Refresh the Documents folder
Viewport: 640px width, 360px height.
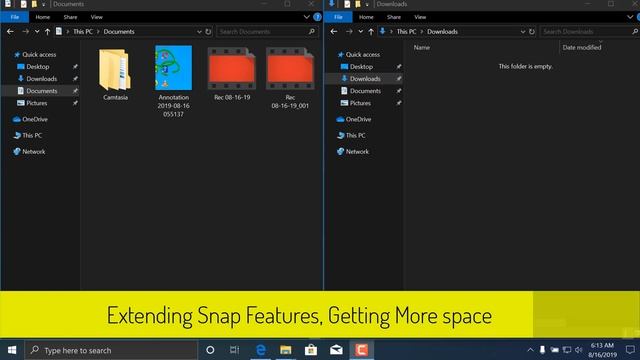pyautogui.click(x=208, y=31)
